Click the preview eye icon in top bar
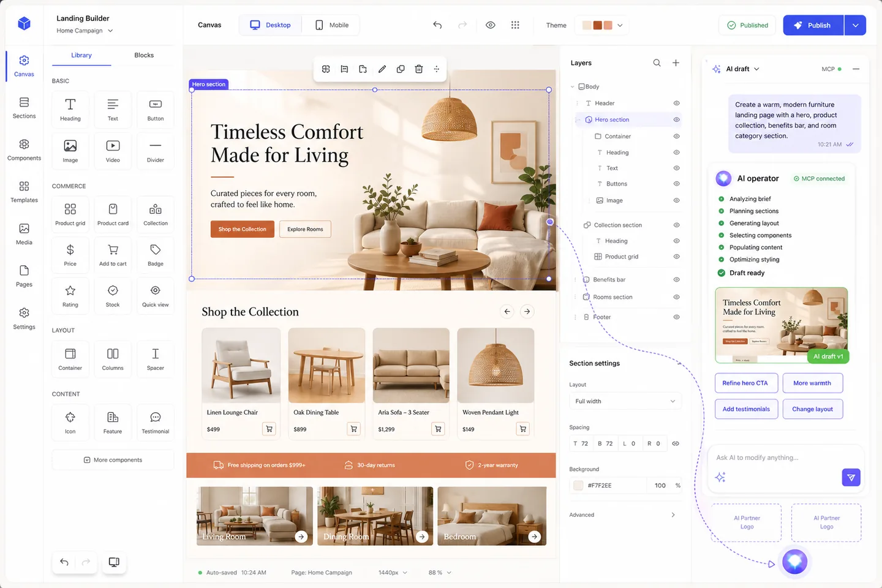Screen dimensions: 882x588 [x=491, y=25]
